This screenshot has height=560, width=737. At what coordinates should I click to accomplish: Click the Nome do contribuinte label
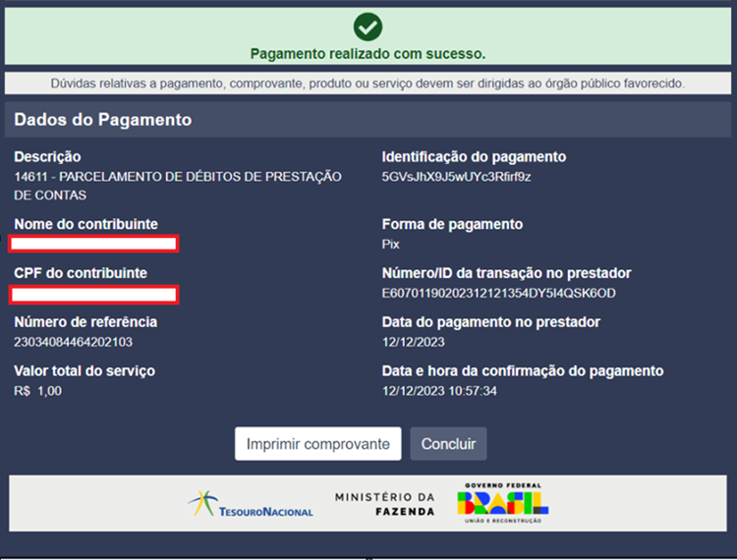(86, 224)
